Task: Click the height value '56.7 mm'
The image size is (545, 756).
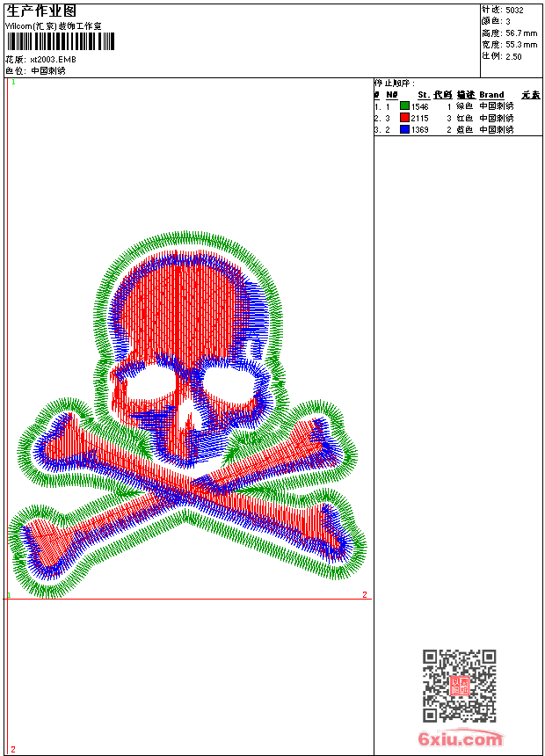Action: (x=521, y=33)
